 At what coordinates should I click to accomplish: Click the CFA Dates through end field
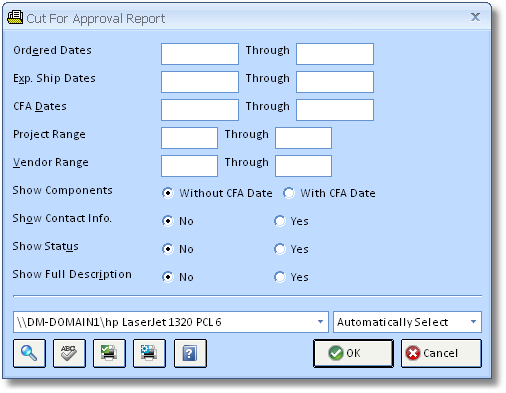pos(335,110)
